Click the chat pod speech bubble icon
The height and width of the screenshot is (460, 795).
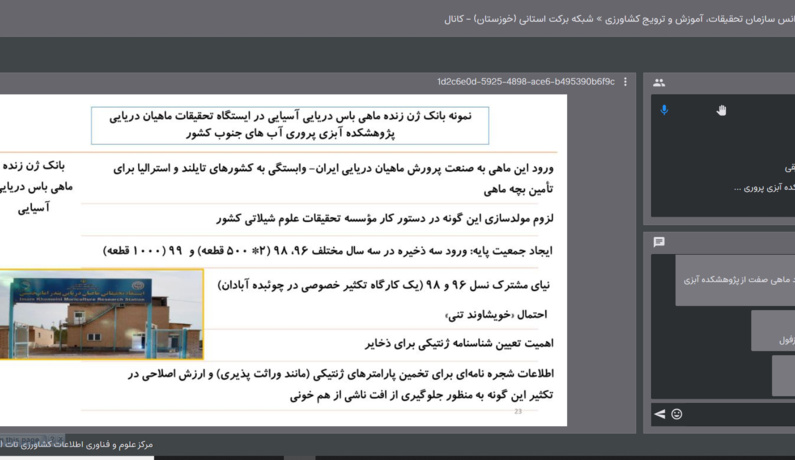coord(659,242)
